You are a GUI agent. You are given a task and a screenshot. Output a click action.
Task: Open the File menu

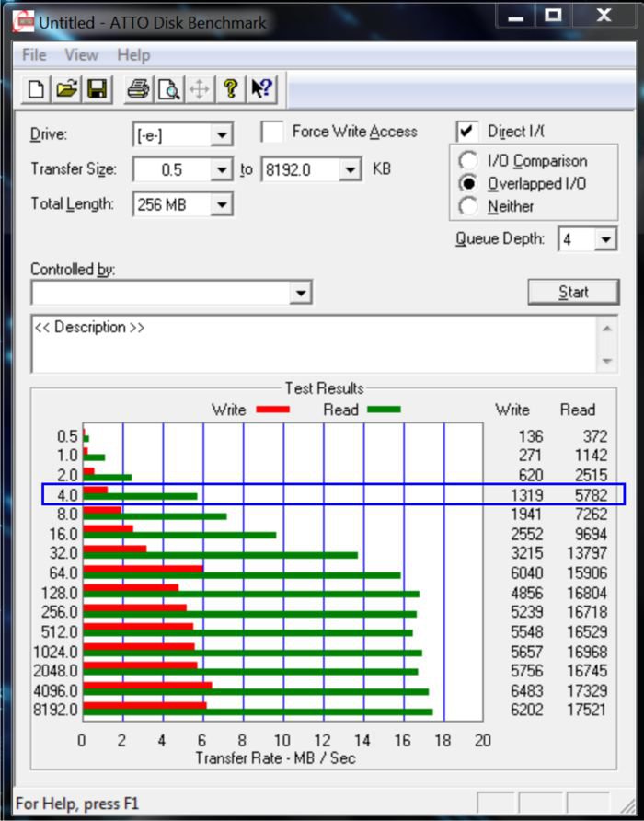click(x=34, y=55)
